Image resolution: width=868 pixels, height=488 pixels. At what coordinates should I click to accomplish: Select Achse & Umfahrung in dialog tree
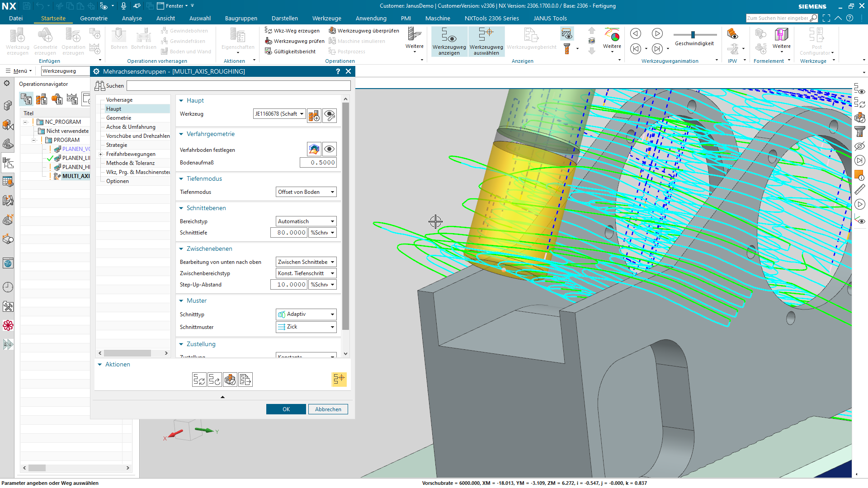tap(131, 127)
